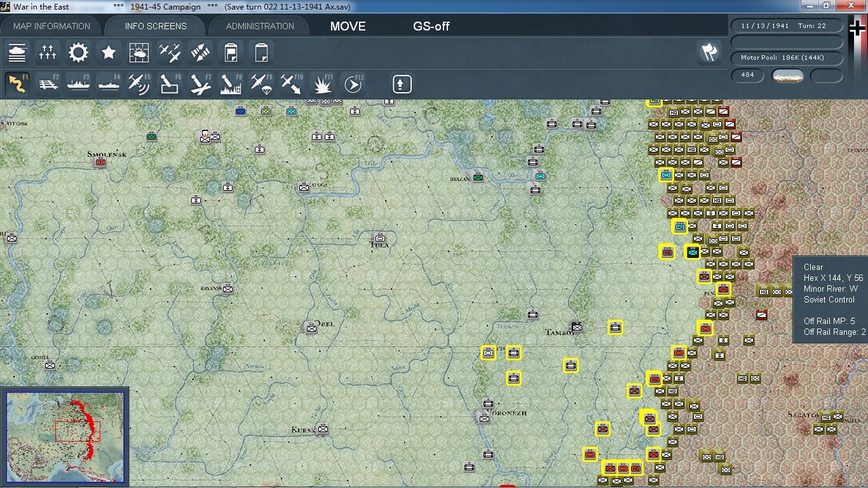Screen dimensions: 868x488
Task: Toggle the three-airplanes overlay icon
Action: click(170, 53)
